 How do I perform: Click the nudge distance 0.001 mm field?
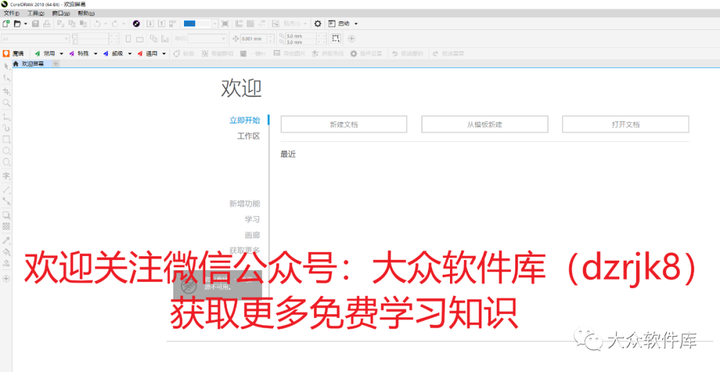click(254, 39)
